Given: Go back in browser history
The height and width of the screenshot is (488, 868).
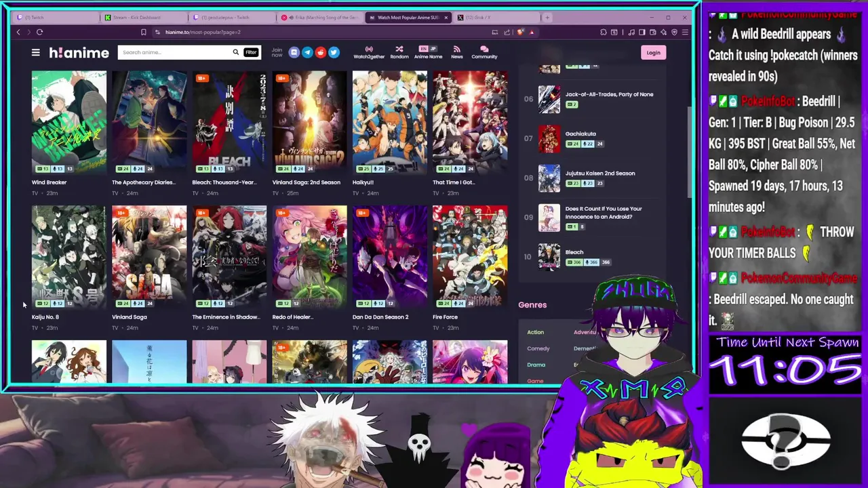Looking at the screenshot, I should 18,32.
